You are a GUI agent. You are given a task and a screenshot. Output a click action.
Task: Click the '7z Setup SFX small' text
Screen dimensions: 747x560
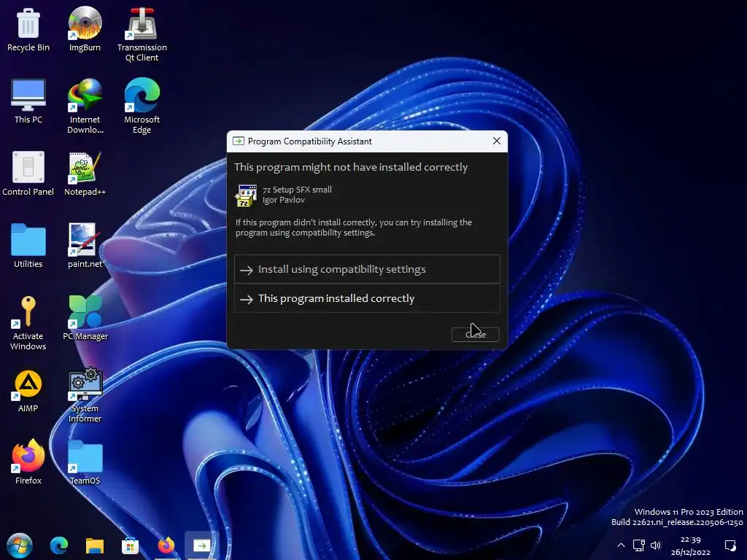pyautogui.click(x=298, y=190)
